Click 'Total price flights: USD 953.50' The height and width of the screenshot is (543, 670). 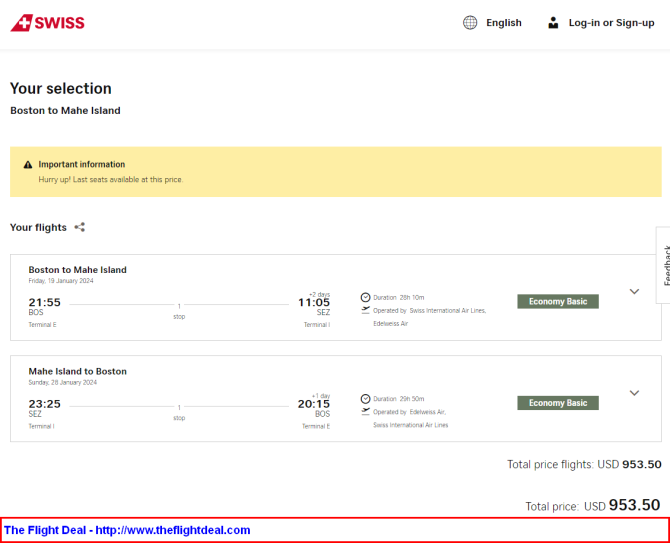point(584,464)
